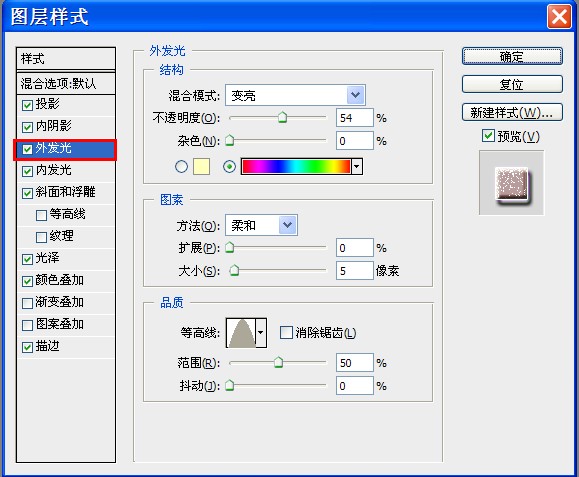The width and height of the screenshot is (579, 477).
Task: Click the 复位 button
Action: point(512,84)
